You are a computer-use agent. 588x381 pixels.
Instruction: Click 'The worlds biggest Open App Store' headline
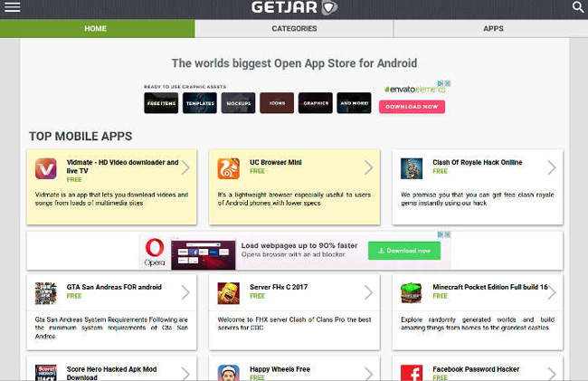tap(294, 63)
